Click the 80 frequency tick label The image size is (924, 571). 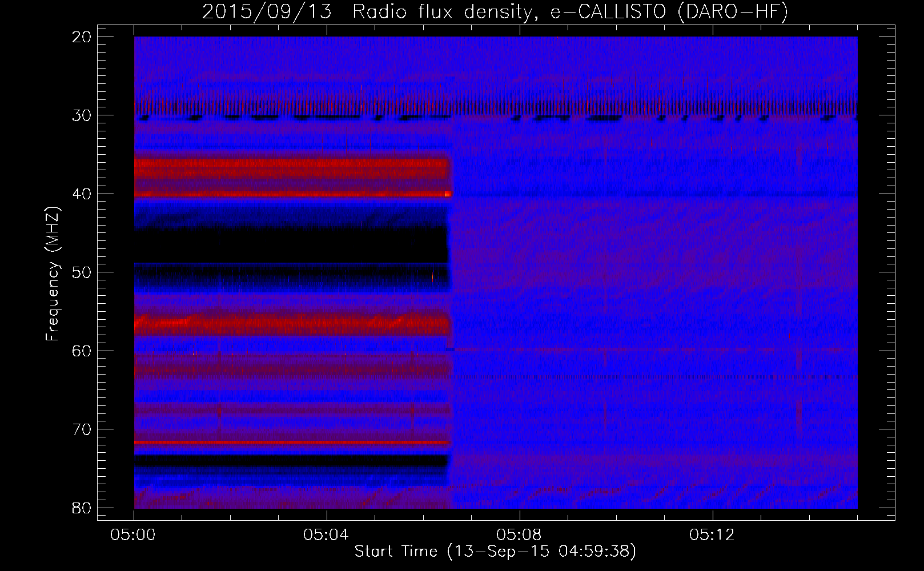point(82,508)
